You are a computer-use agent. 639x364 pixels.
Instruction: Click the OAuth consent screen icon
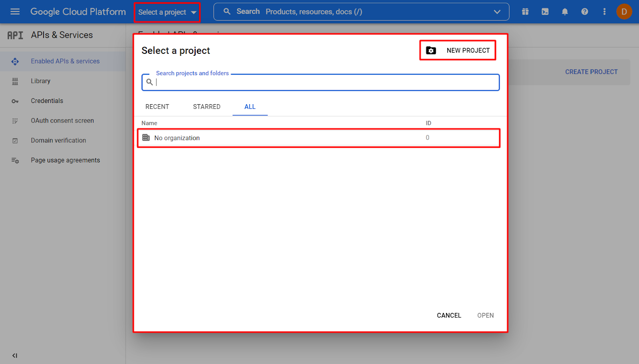pos(15,121)
